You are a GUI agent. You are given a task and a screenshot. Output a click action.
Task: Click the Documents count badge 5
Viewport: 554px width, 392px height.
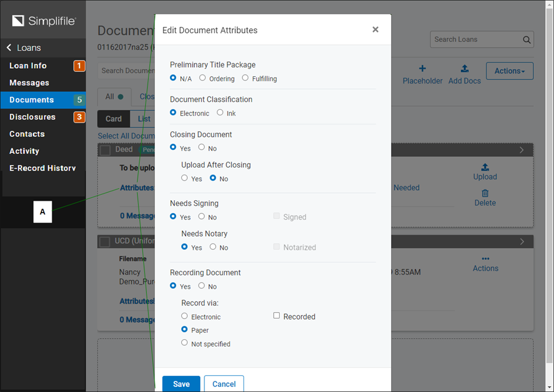[79, 100]
